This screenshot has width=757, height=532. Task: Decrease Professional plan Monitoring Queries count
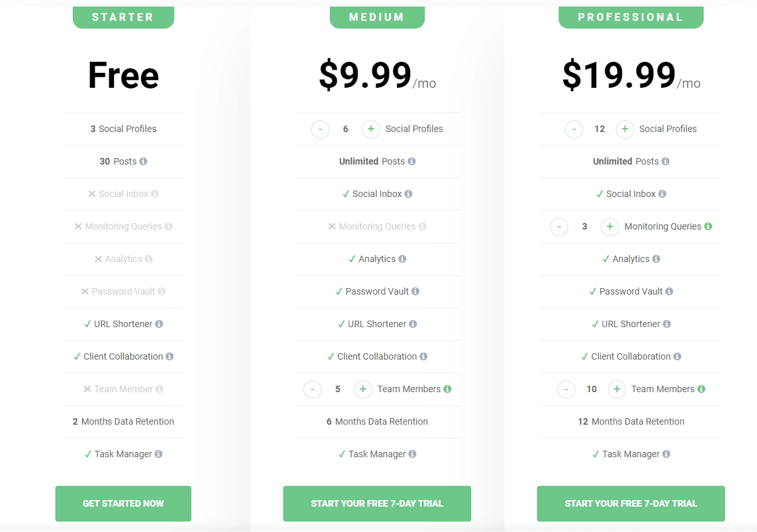tap(559, 226)
